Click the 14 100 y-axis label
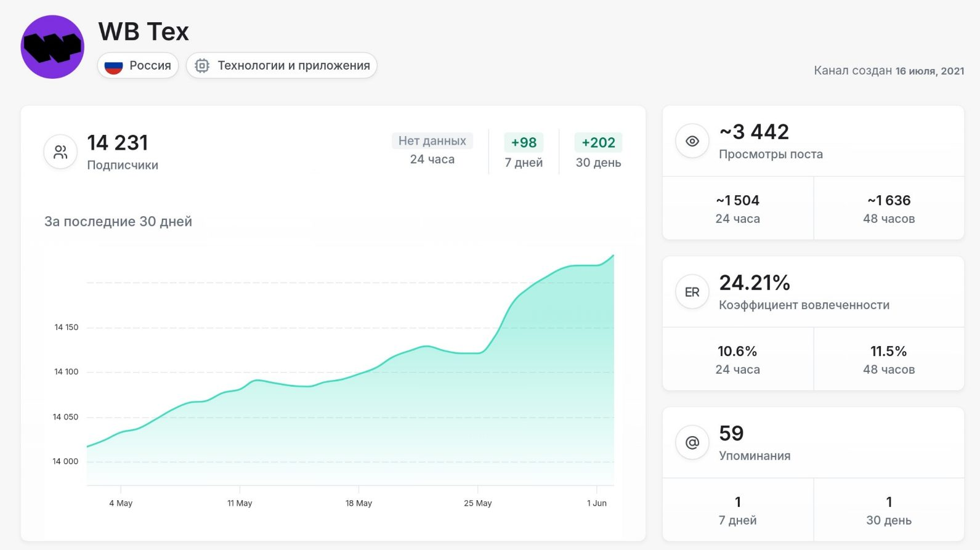Image resolution: width=980 pixels, height=550 pixels. click(x=67, y=371)
